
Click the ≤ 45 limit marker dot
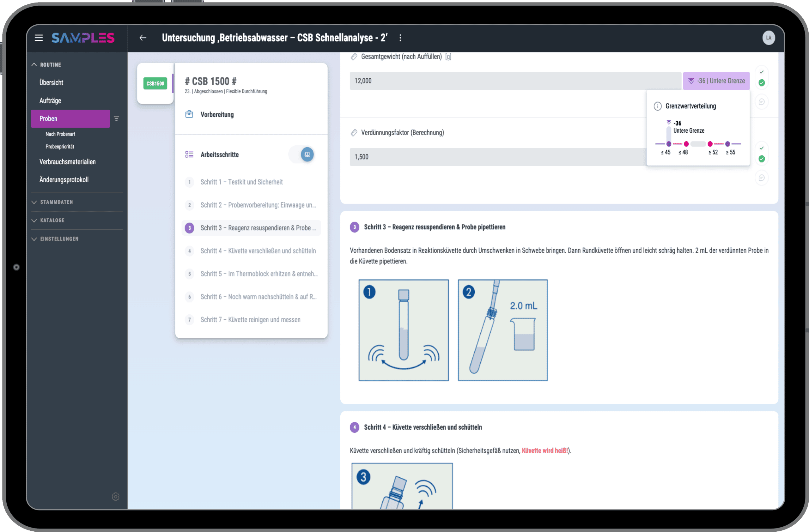tap(669, 144)
